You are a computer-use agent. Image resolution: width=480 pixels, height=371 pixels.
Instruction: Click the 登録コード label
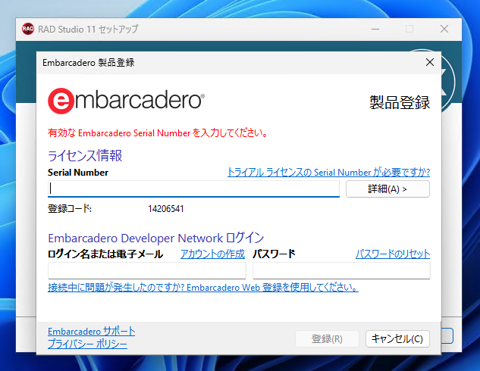[x=70, y=209]
